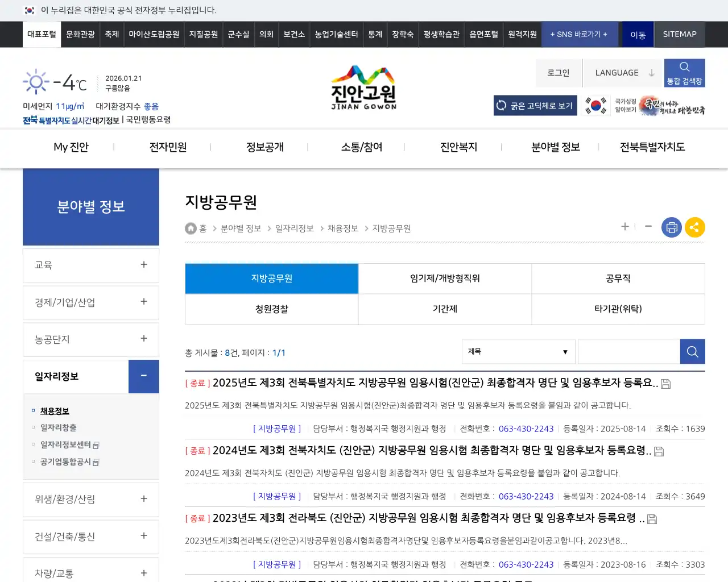Decrease font size with the − icon
Screen dimensions: 728x582
click(648, 226)
